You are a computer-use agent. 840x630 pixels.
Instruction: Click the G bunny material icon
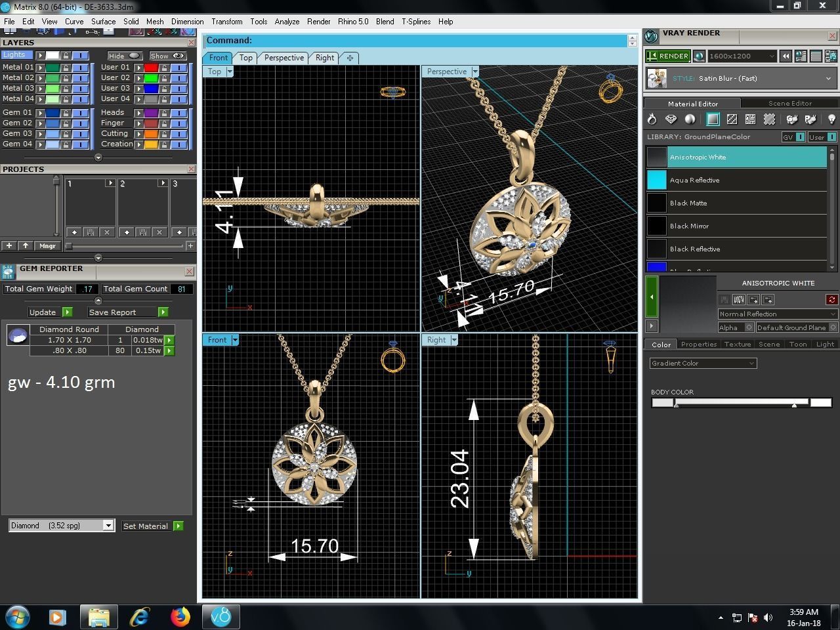[x=792, y=119]
